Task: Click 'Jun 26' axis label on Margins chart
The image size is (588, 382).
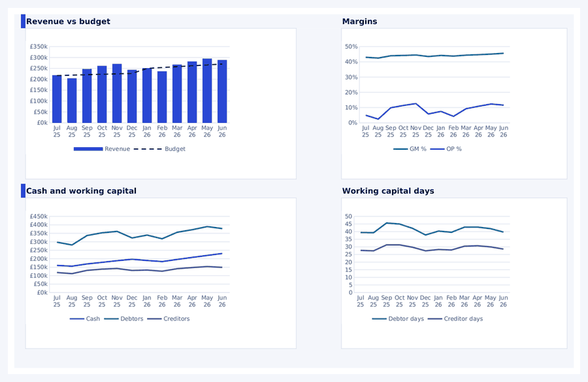Action: [504, 131]
